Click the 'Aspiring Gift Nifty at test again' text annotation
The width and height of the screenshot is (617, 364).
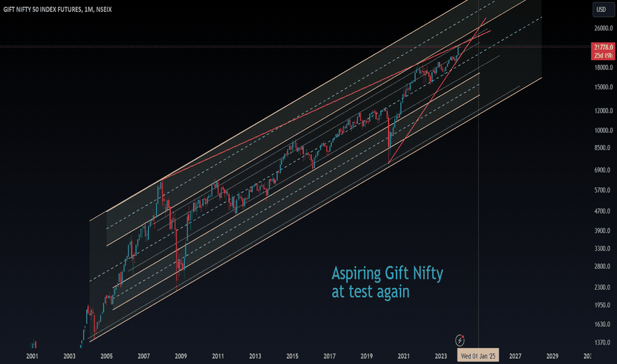[x=387, y=282]
